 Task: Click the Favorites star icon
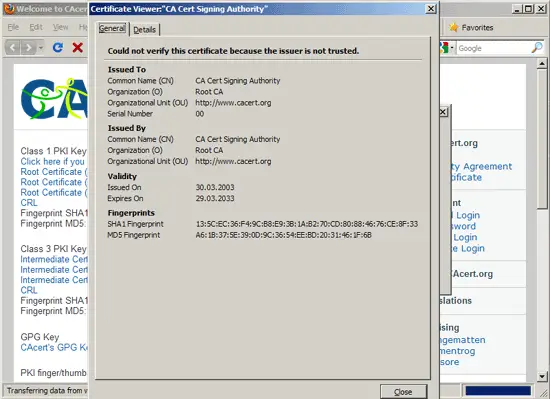[454, 27]
